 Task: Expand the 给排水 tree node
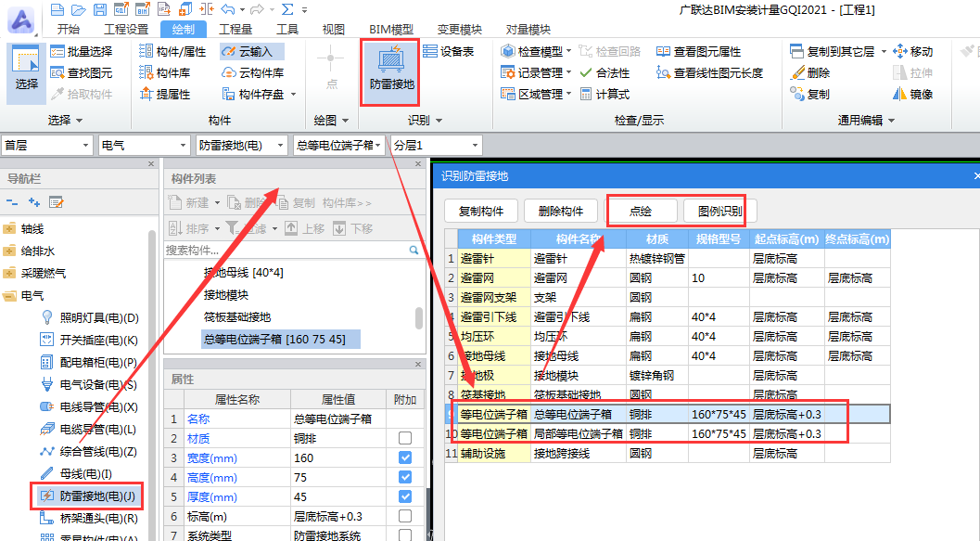[x=9, y=251]
